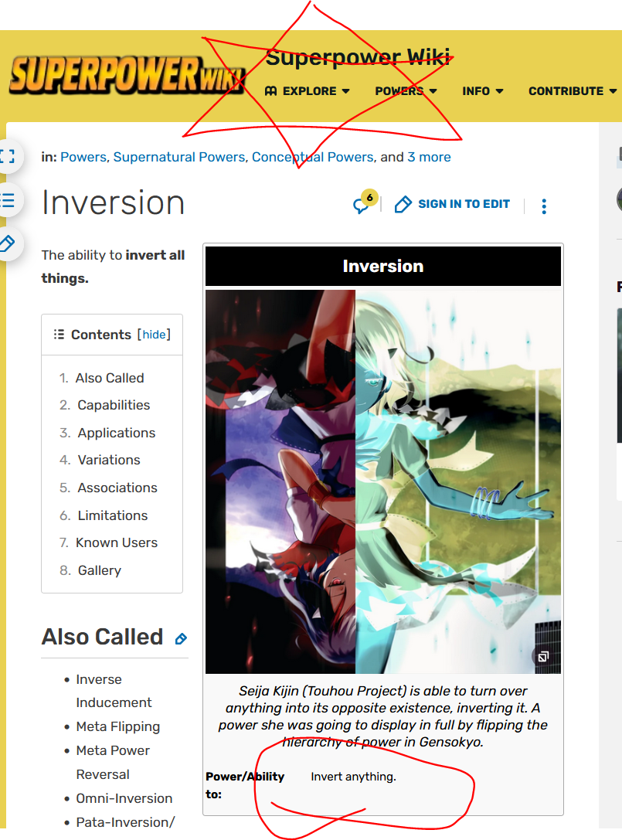The width and height of the screenshot is (622, 840).
Task: Open the Powers category link
Action: [x=83, y=157]
